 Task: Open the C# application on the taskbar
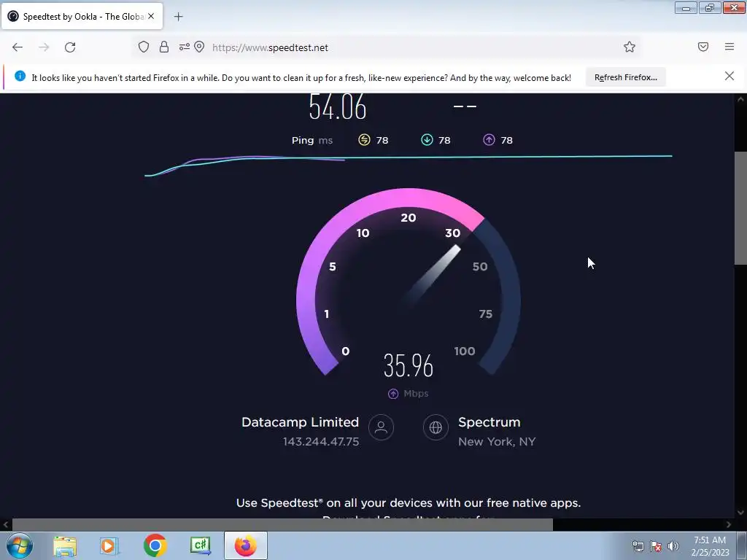(200, 546)
